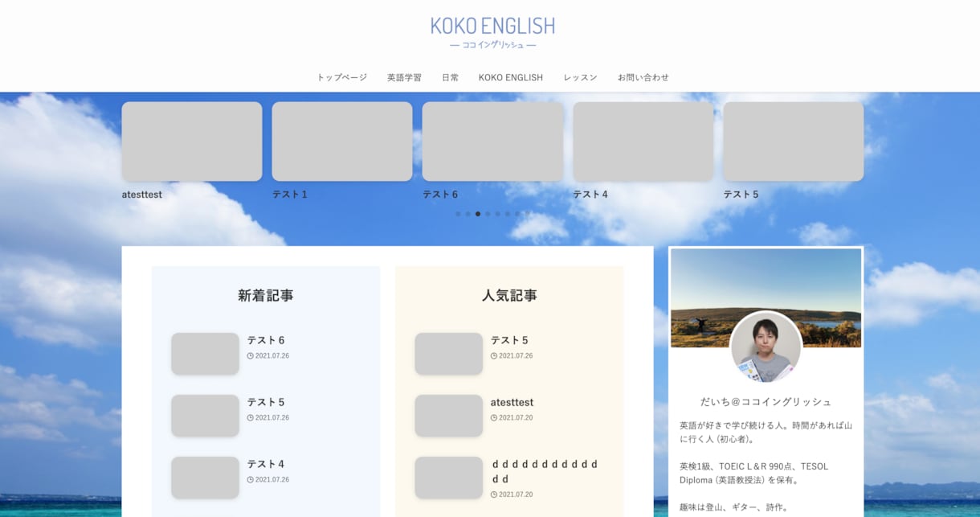Go to トップページ in the navigation

342,77
